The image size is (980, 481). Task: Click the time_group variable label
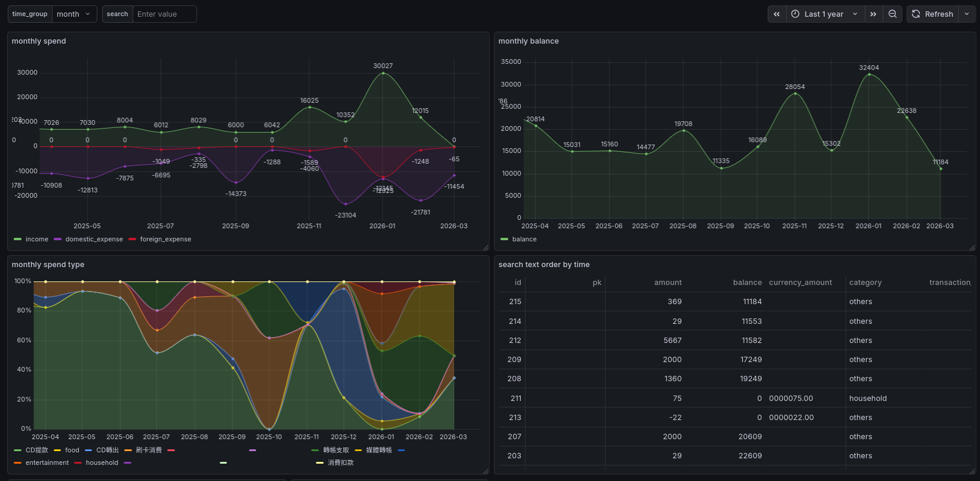30,14
